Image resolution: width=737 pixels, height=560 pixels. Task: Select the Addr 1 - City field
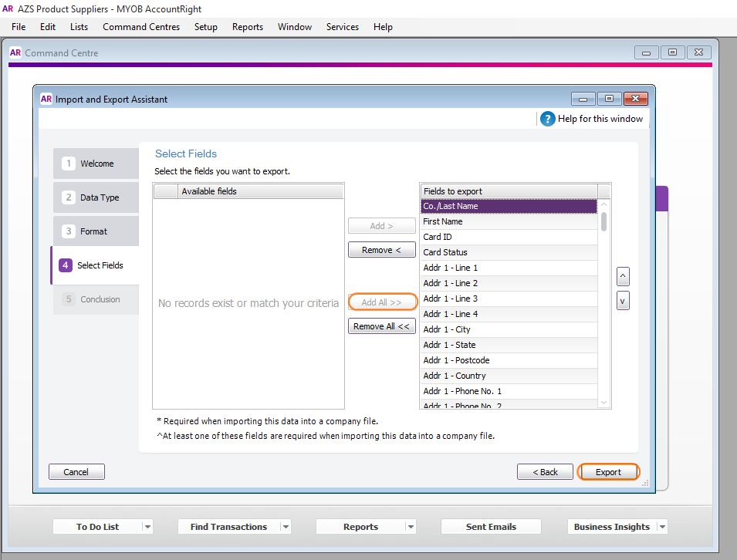(509, 329)
